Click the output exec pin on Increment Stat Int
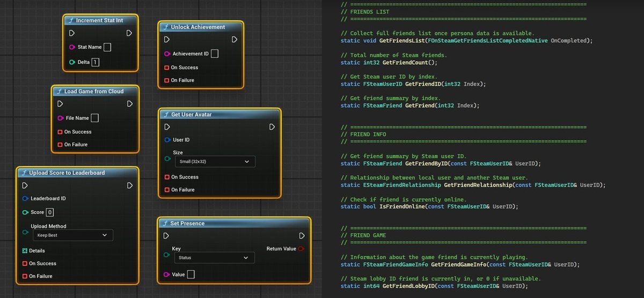This screenshot has height=298, width=644. coord(129,33)
